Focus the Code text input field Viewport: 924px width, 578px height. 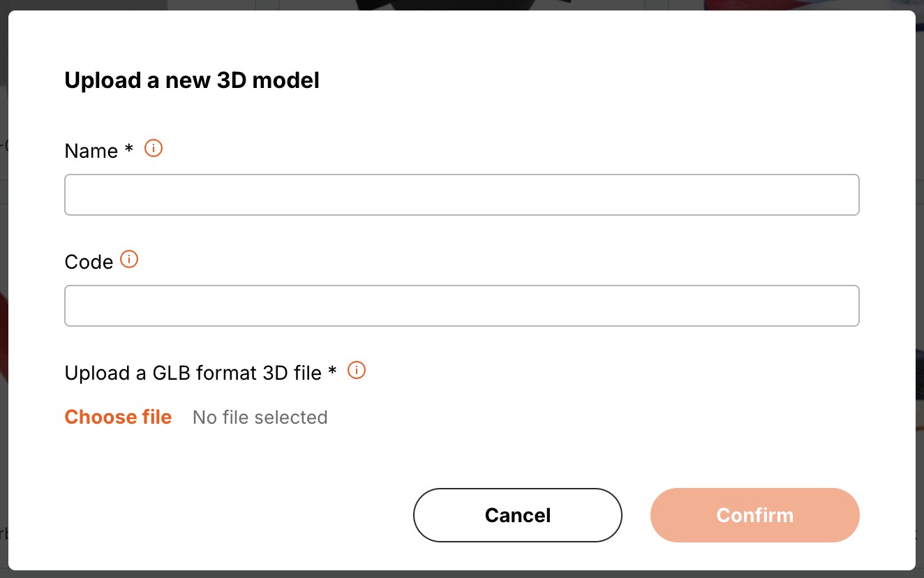(x=461, y=306)
